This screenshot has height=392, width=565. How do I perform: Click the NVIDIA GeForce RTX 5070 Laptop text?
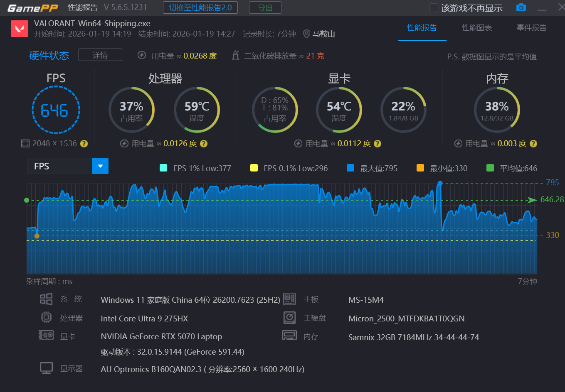161,336
